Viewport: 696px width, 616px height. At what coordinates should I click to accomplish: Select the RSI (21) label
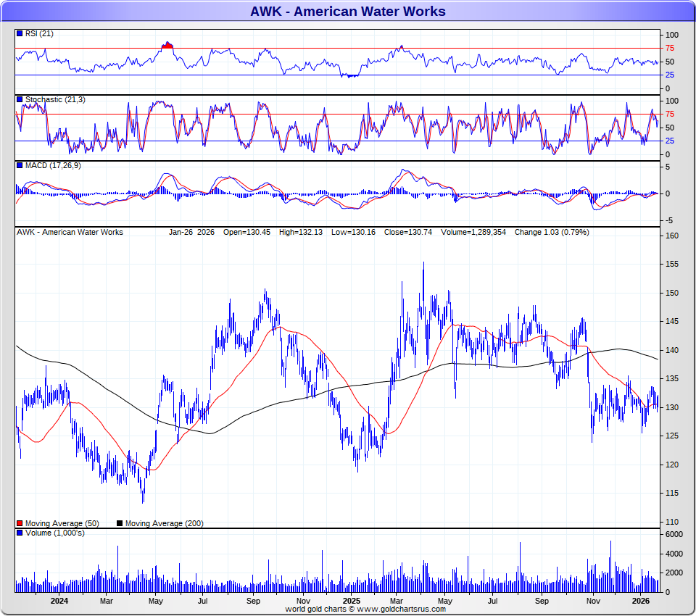pos(39,33)
